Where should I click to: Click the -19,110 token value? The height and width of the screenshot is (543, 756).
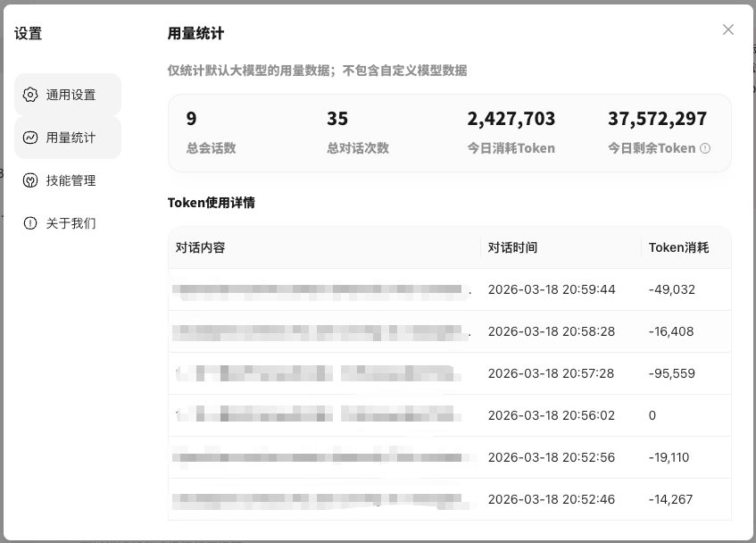669,457
